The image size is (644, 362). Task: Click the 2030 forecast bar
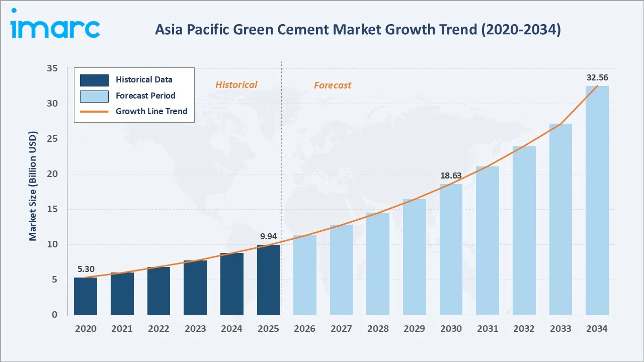(x=451, y=249)
